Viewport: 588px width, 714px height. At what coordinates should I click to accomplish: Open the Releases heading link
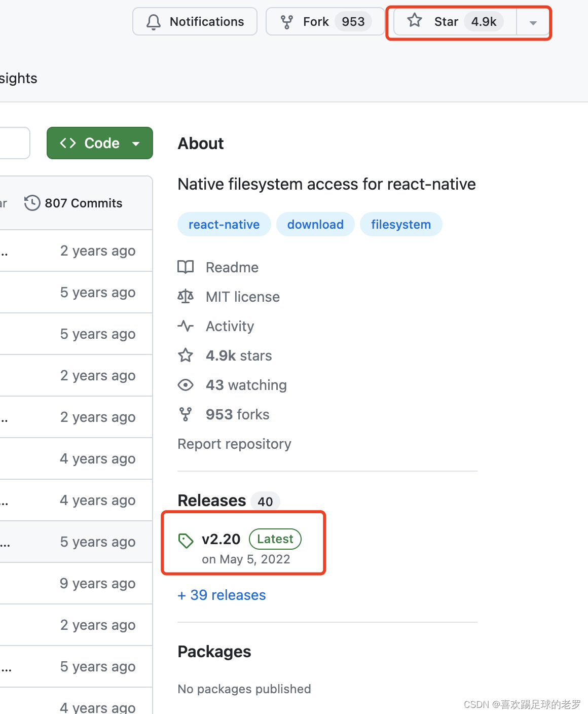pyautogui.click(x=212, y=501)
